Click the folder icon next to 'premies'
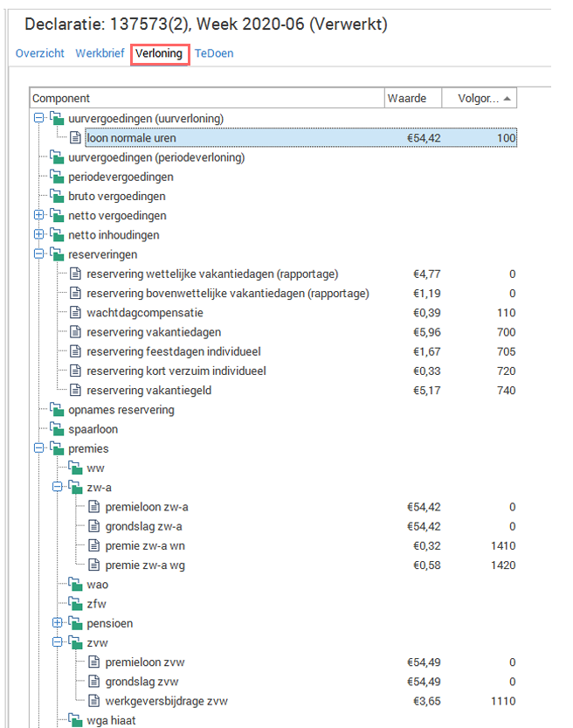This screenshot has height=728, width=573. 57,448
